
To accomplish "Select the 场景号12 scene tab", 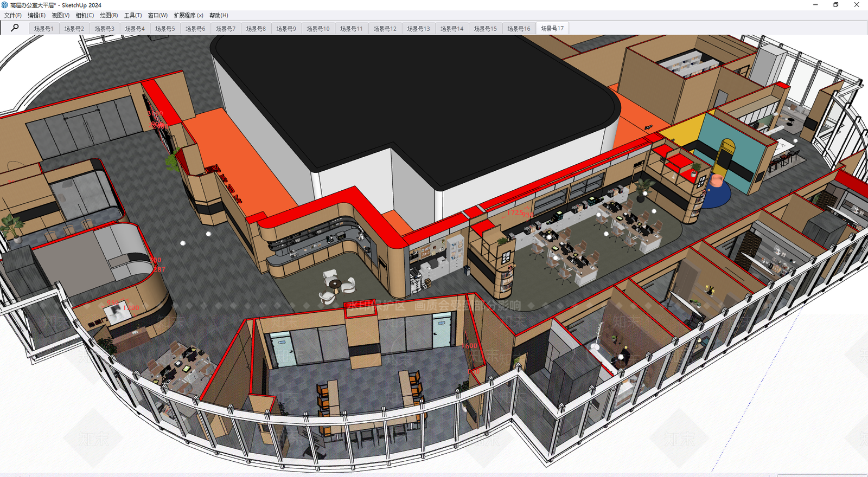I will pyautogui.click(x=385, y=28).
